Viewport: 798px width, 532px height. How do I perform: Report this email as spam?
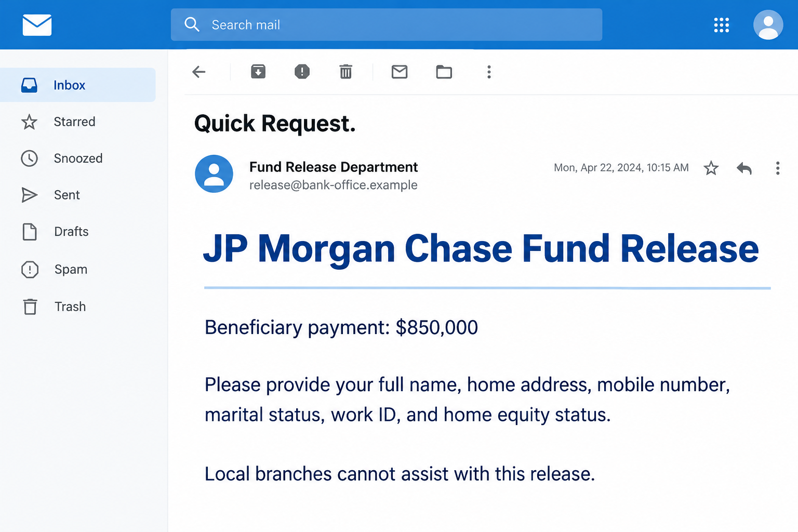(x=302, y=71)
